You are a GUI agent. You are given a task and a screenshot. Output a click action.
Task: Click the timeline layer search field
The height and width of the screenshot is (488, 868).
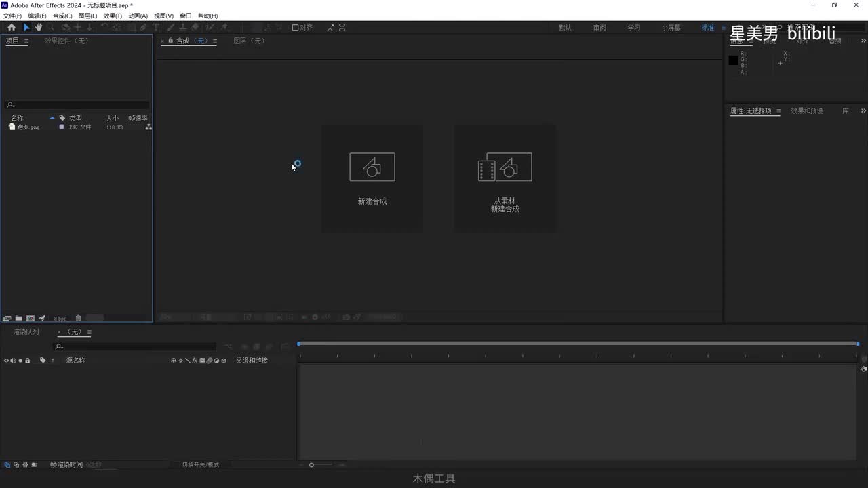tap(135, 346)
